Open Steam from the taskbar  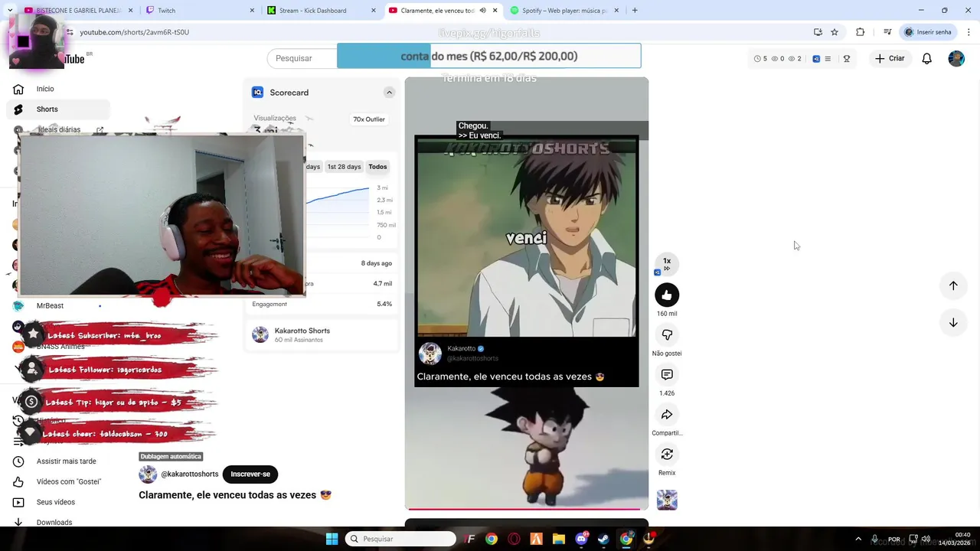tap(603, 539)
